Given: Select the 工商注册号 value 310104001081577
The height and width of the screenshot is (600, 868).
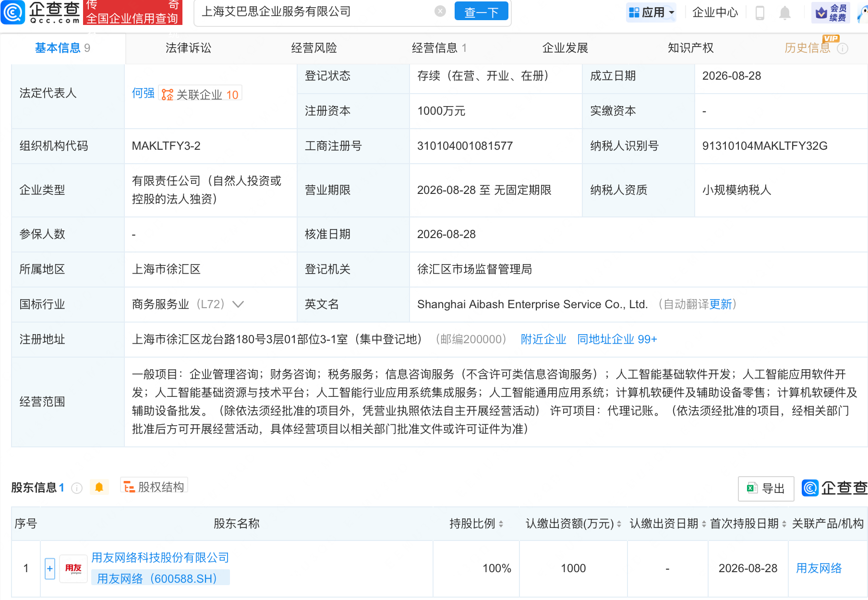Looking at the screenshot, I should [x=465, y=146].
